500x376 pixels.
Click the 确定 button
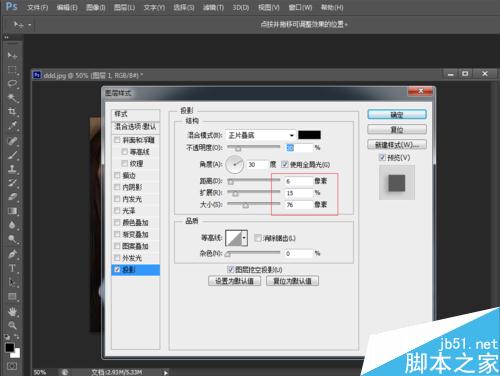[x=397, y=115]
